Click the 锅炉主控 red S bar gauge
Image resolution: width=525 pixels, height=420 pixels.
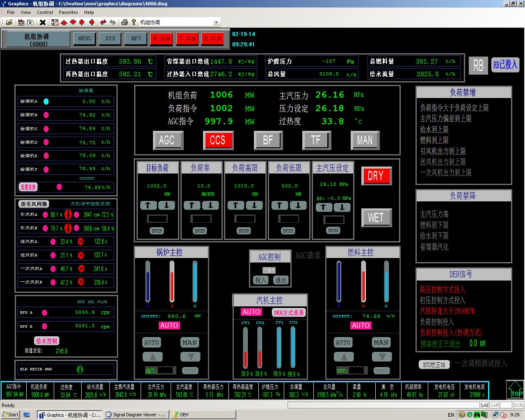(x=172, y=282)
